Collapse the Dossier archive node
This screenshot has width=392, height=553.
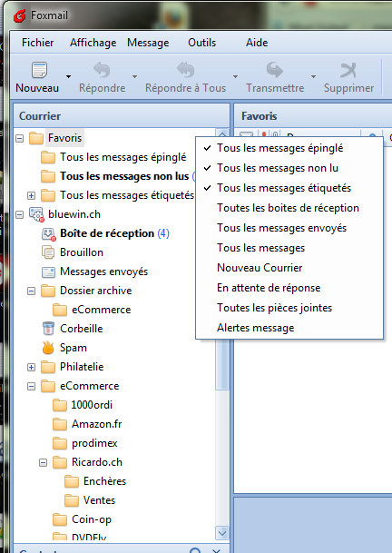[x=32, y=291]
